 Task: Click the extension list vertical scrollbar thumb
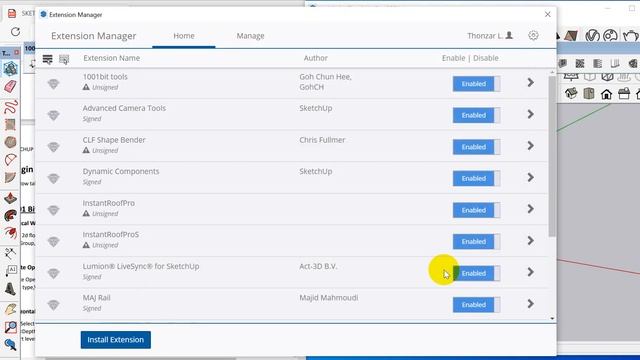click(x=552, y=156)
